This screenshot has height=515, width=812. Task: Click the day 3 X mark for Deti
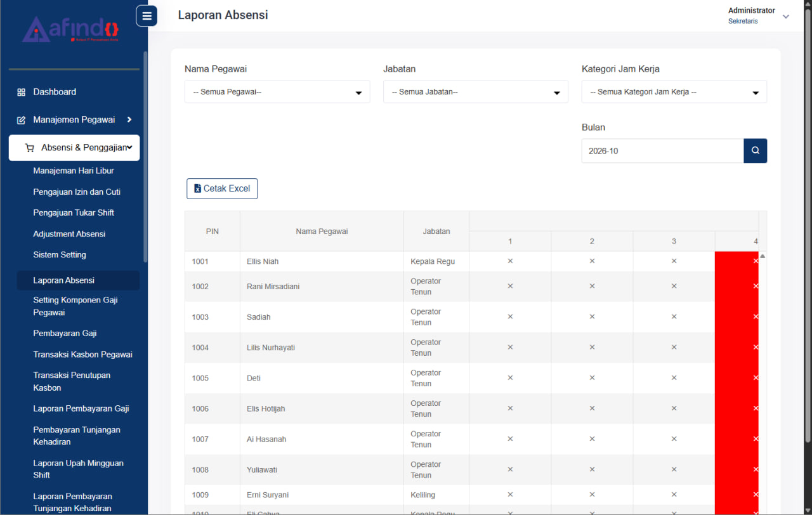pos(674,378)
